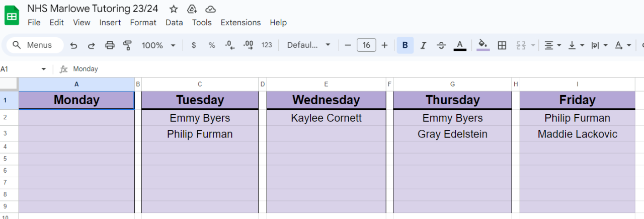The height and width of the screenshot is (219, 644).
Task: Click the Print icon
Action: coord(110,45)
